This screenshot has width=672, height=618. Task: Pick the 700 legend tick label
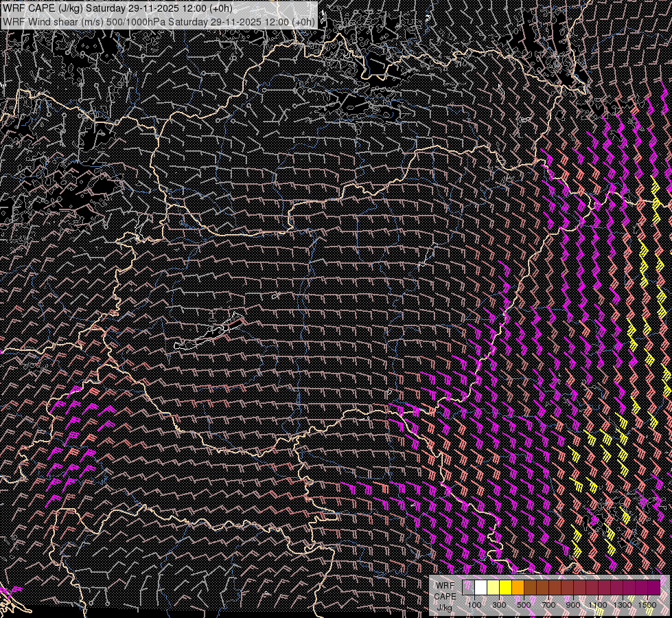pyautogui.click(x=548, y=605)
